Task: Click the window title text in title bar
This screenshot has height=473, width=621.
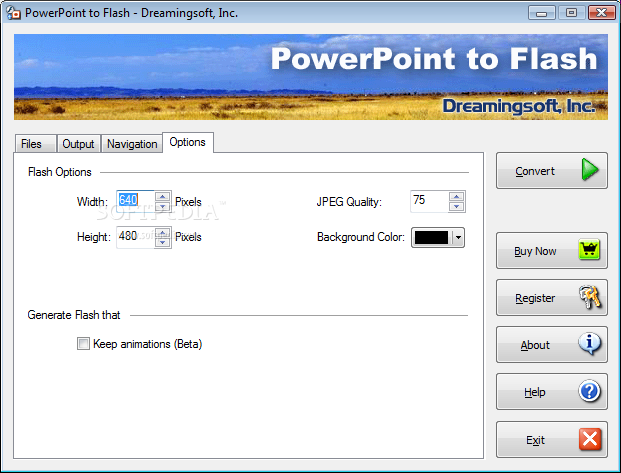Action: 131,13
